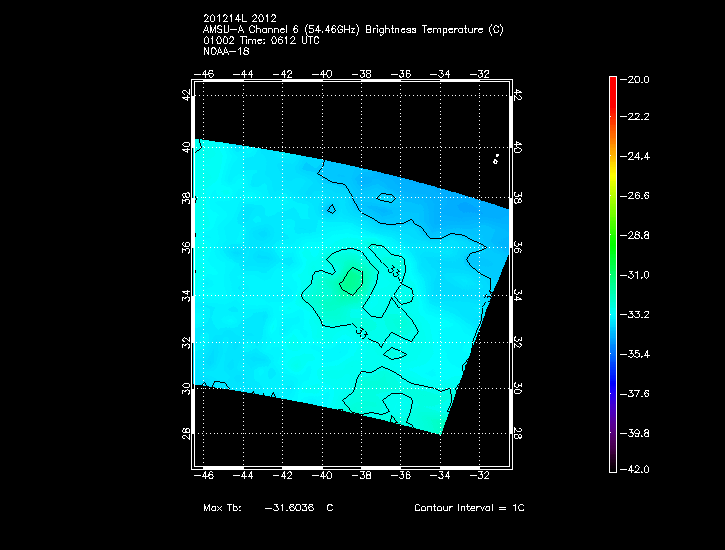Click the -46 longitude label on top axis

tap(206, 73)
